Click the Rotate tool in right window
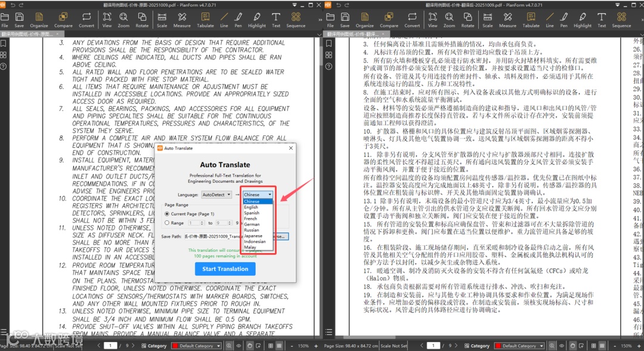 click(467, 20)
